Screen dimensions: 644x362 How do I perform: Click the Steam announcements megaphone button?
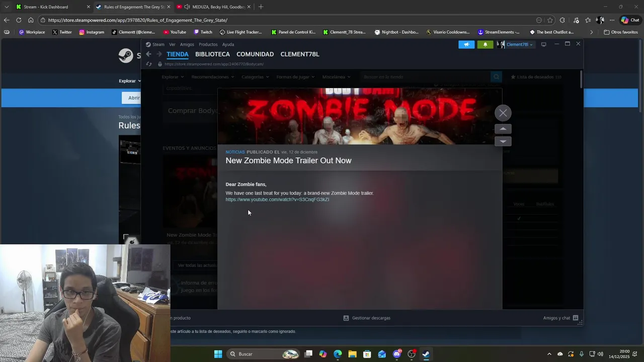(466, 44)
